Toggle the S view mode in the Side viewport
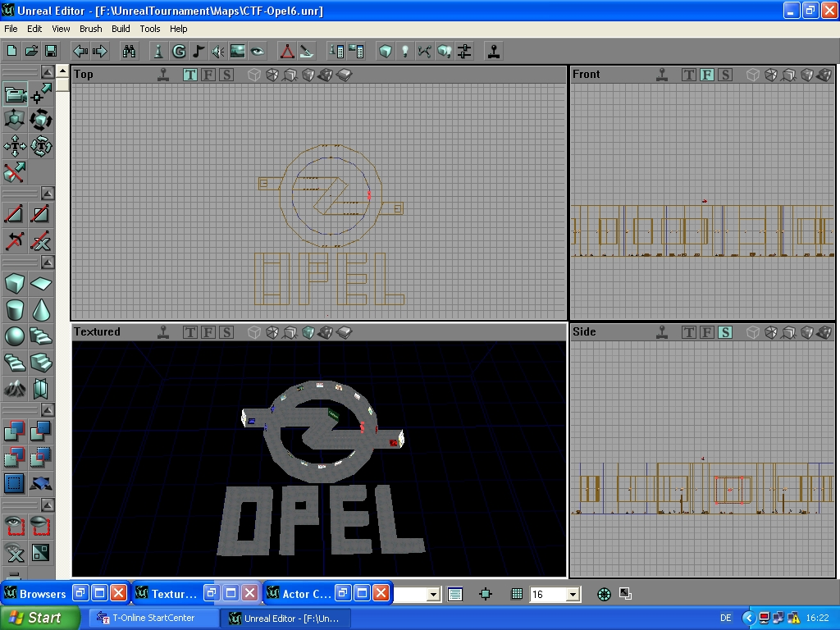This screenshot has height=630, width=840. (x=725, y=331)
